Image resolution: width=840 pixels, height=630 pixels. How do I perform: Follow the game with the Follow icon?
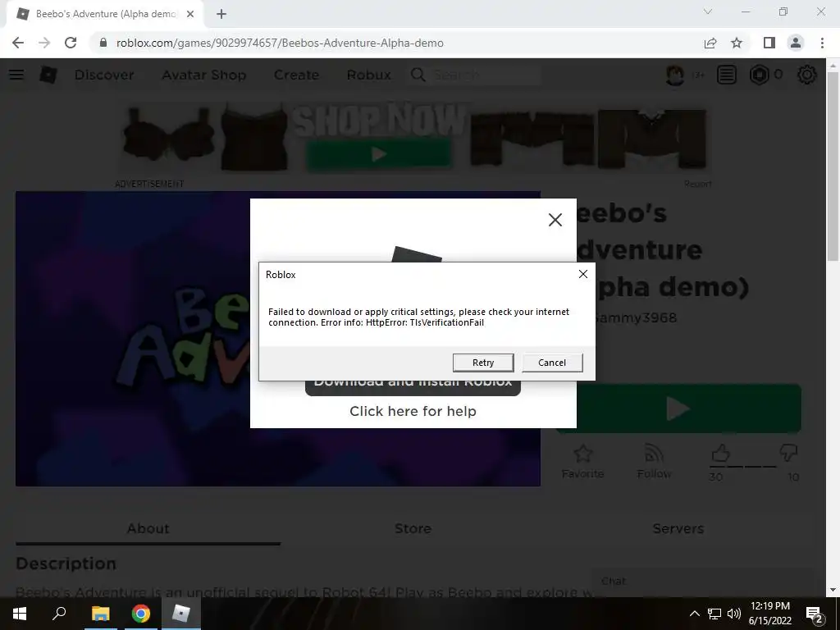[x=654, y=454]
